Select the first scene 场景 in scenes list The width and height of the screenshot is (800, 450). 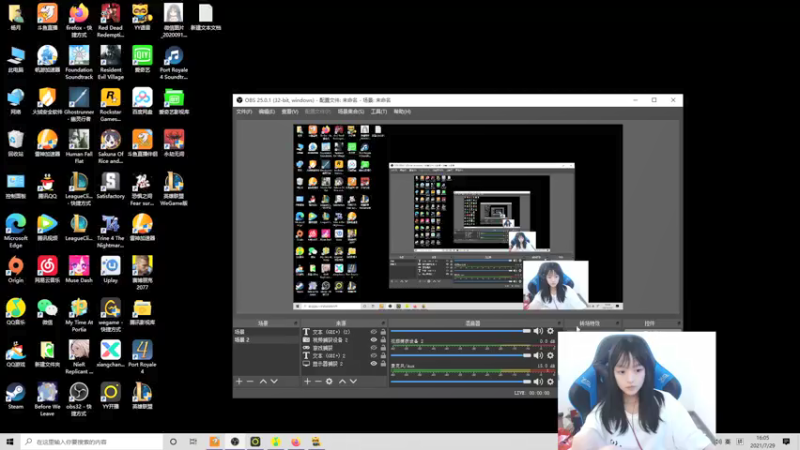(x=266, y=332)
